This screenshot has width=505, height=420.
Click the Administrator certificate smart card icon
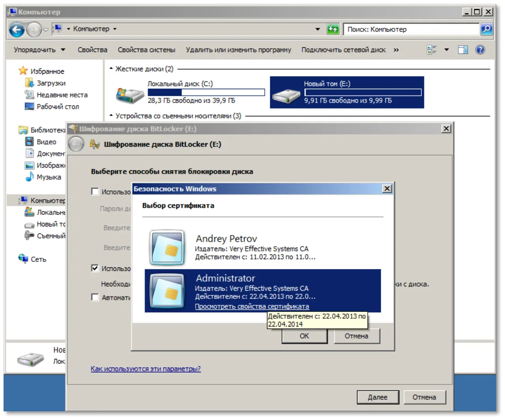coord(167,291)
